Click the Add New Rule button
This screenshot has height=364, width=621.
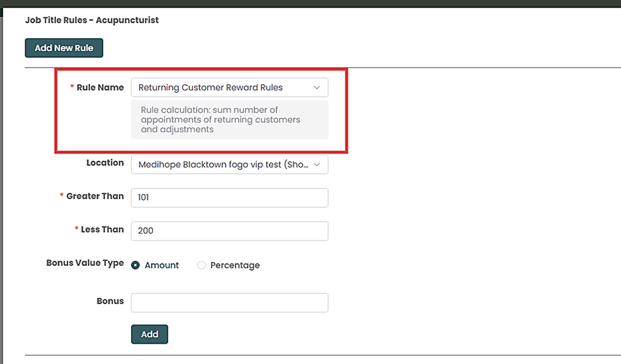click(x=64, y=48)
